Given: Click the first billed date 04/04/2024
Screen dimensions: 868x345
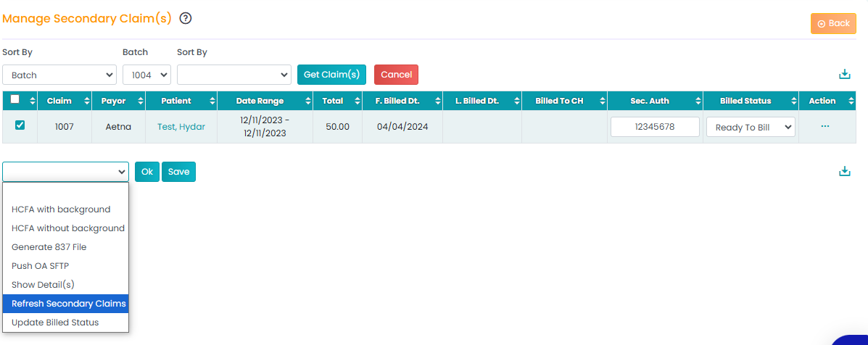Looking at the screenshot, I should click(x=402, y=127).
